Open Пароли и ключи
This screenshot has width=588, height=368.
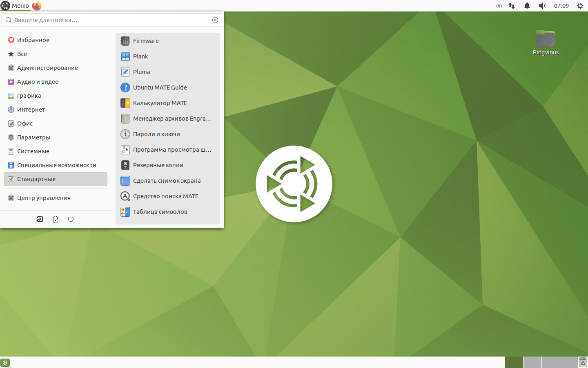(x=168, y=134)
